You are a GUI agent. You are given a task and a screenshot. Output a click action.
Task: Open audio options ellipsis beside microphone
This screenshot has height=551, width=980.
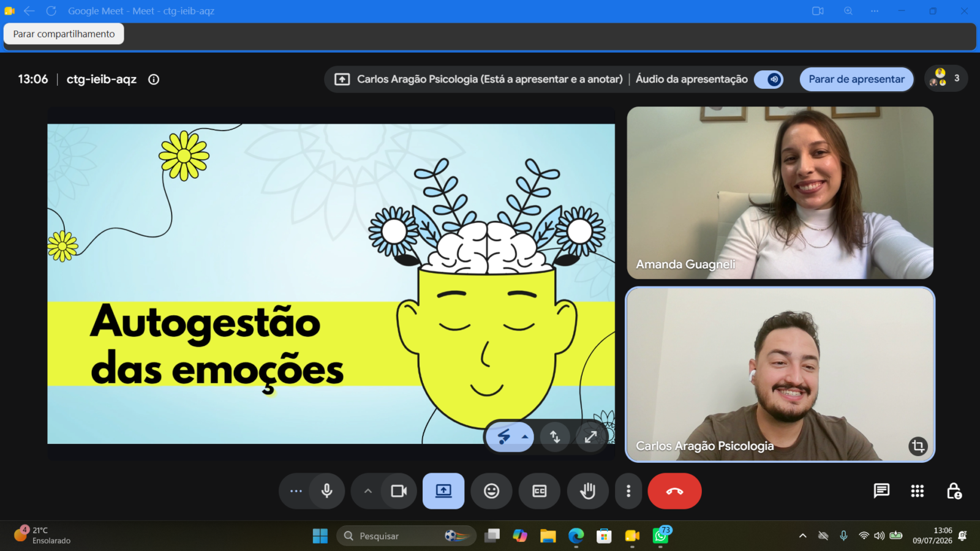(296, 491)
